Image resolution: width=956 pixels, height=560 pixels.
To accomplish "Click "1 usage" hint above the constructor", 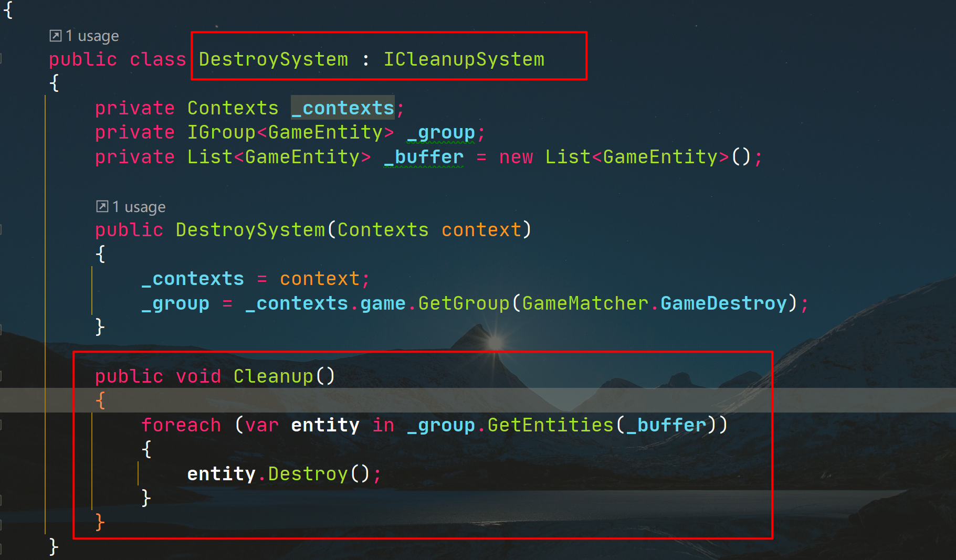I will [x=139, y=207].
